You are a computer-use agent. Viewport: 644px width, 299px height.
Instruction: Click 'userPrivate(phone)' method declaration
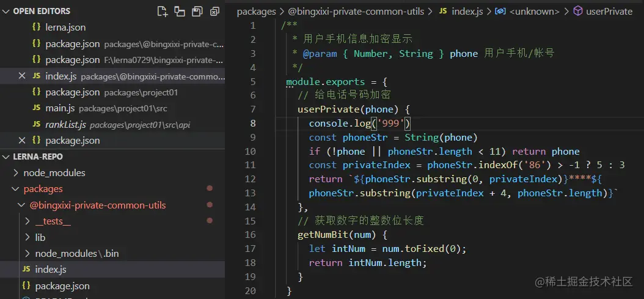click(348, 109)
